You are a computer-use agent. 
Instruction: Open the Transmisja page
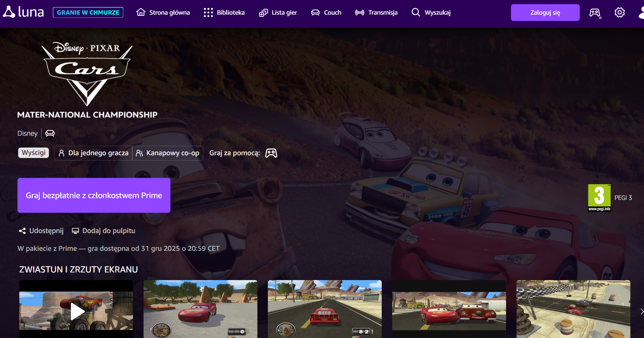tap(376, 13)
